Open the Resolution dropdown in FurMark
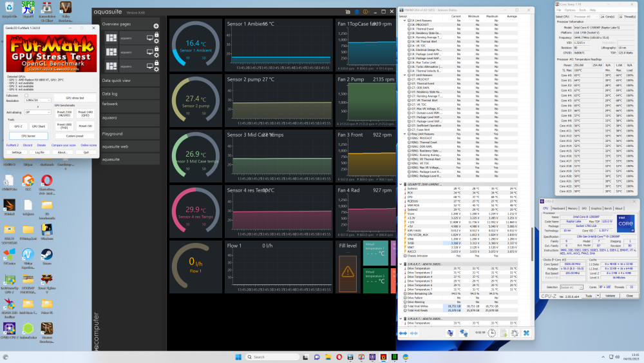The width and height of the screenshot is (644, 363). point(37,101)
